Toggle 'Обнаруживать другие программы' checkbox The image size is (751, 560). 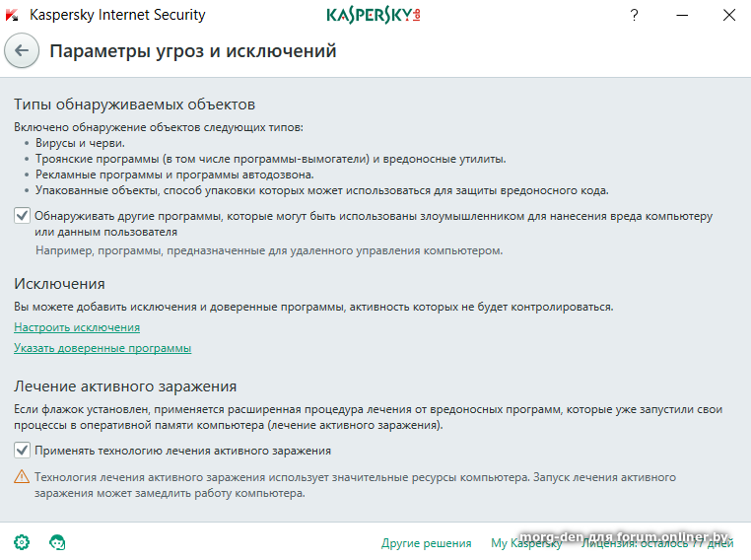pyautogui.click(x=22, y=216)
